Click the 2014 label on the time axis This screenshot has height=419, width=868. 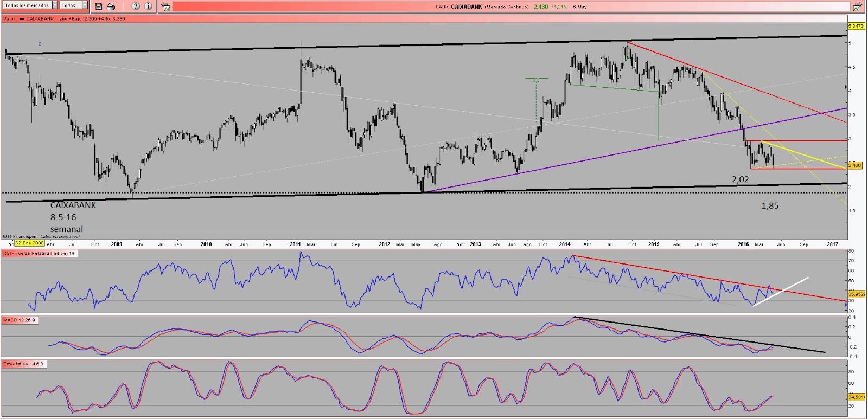(x=565, y=244)
